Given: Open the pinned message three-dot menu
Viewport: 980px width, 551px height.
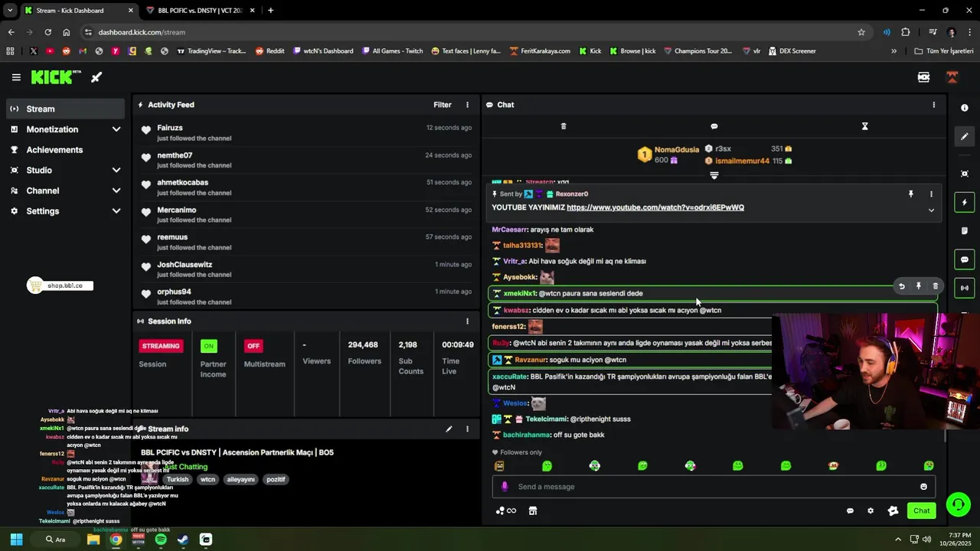Looking at the screenshot, I should coord(931,194).
